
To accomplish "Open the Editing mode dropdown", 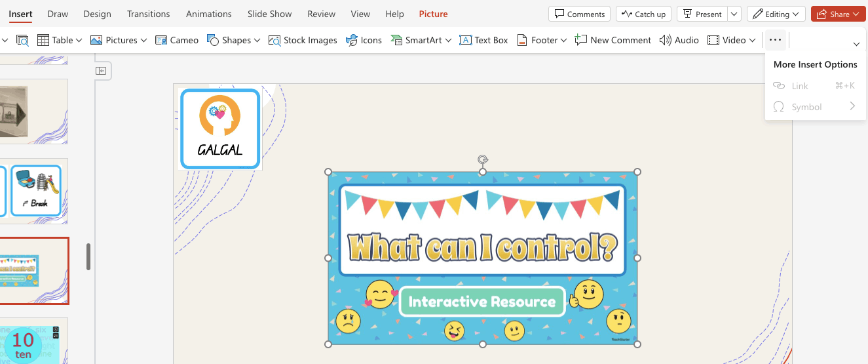I will click(776, 14).
